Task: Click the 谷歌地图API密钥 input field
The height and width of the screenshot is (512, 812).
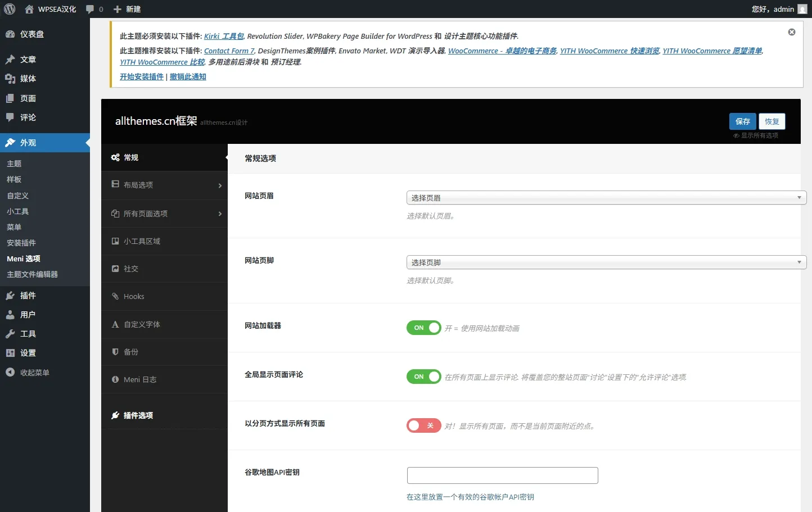Action: (x=502, y=475)
